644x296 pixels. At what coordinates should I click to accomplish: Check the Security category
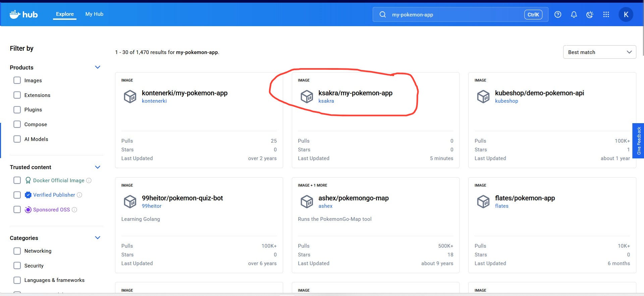click(17, 265)
